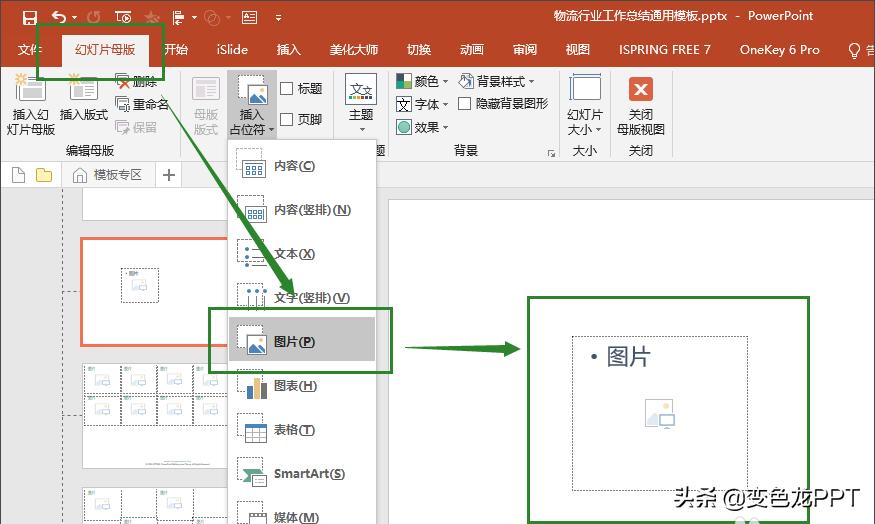Choose 内容(竖排)(N) placeholder
The image size is (875, 524).
tap(302, 210)
